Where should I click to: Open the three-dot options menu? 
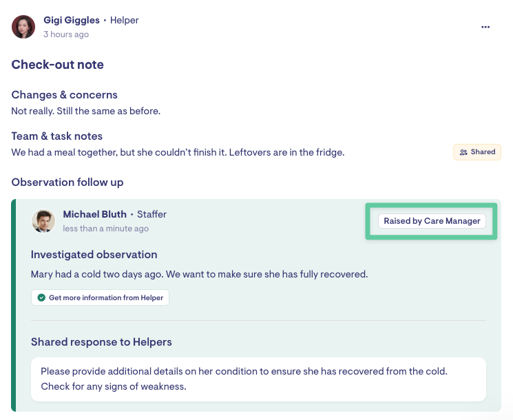(x=485, y=27)
